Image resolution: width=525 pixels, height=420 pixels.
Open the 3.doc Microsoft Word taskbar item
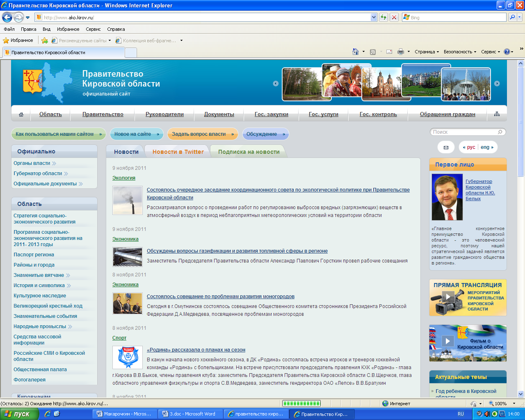point(191,414)
